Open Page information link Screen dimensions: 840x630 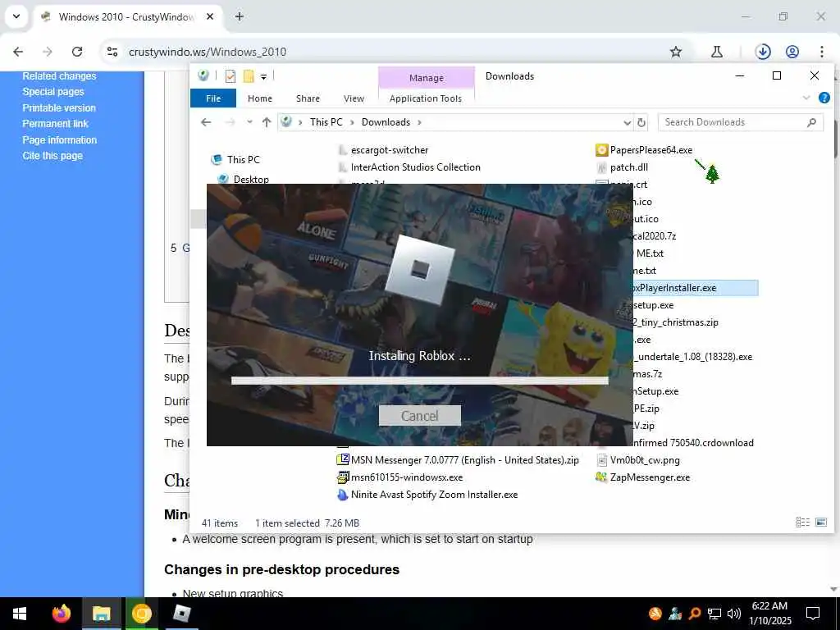coord(59,139)
